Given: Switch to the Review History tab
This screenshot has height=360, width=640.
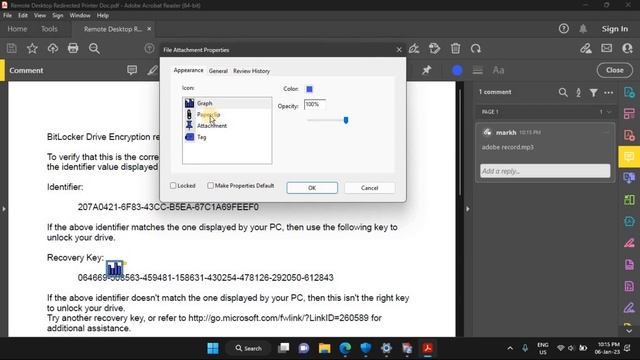Looking at the screenshot, I should click(251, 71).
